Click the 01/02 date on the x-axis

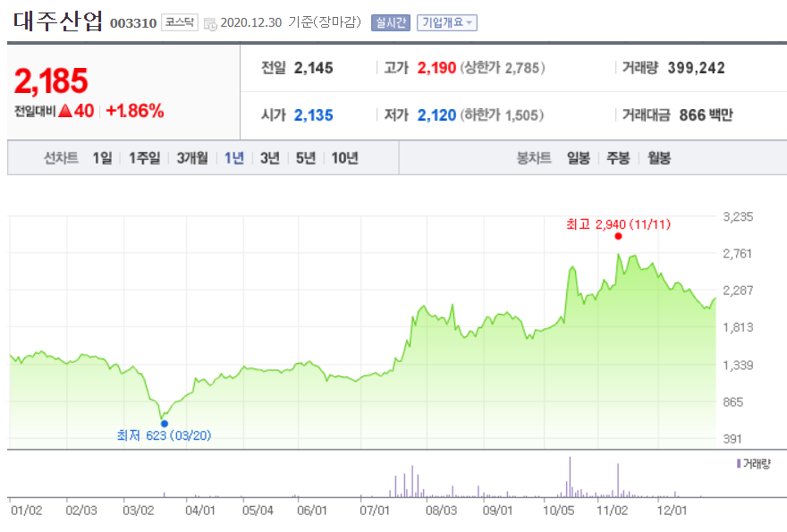[27, 511]
